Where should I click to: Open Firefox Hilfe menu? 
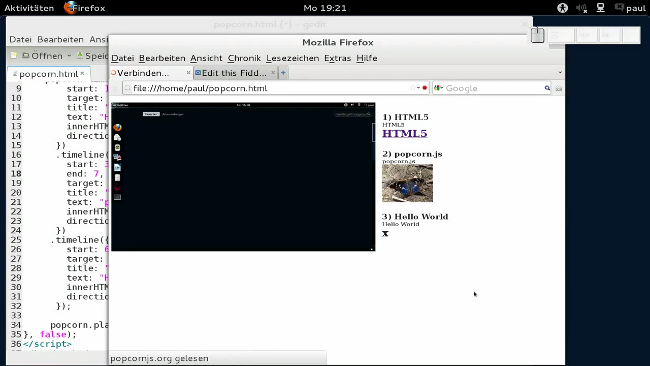click(x=367, y=58)
